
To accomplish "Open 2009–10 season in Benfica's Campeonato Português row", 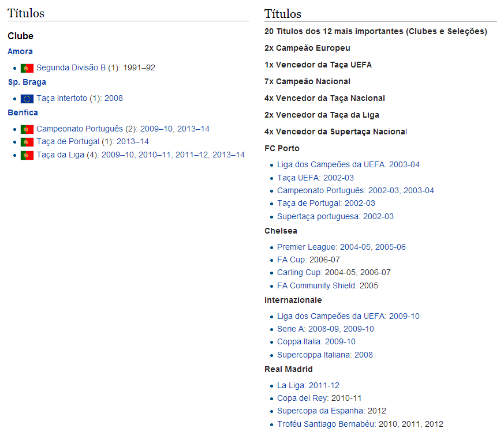I will click(x=156, y=129).
